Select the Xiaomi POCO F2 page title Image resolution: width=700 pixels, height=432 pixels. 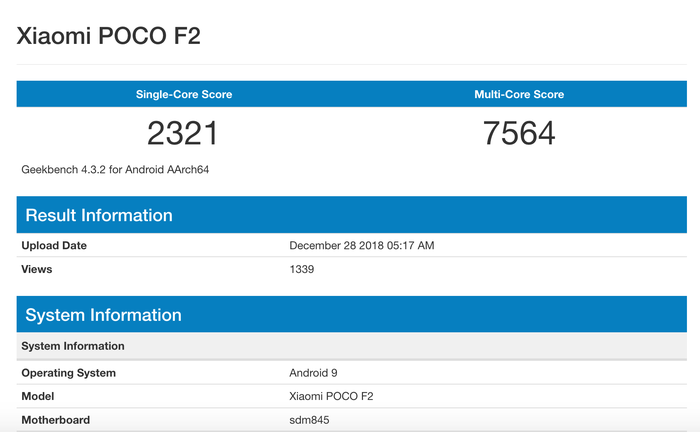[108, 36]
